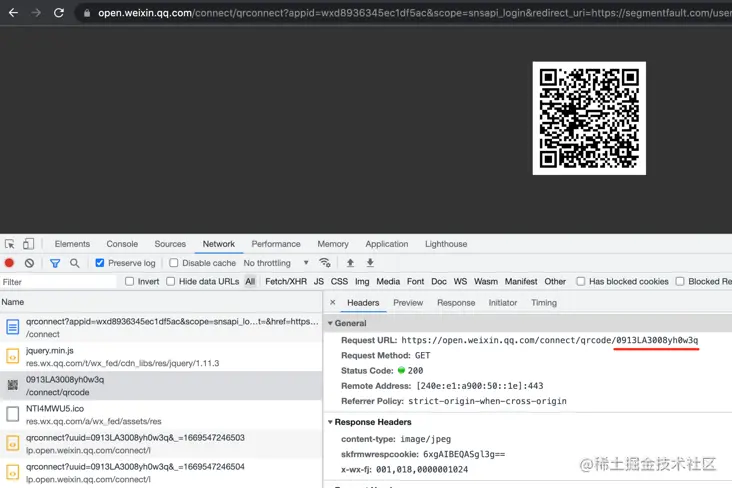Open the Performance tab

click(x=276, y=244)
